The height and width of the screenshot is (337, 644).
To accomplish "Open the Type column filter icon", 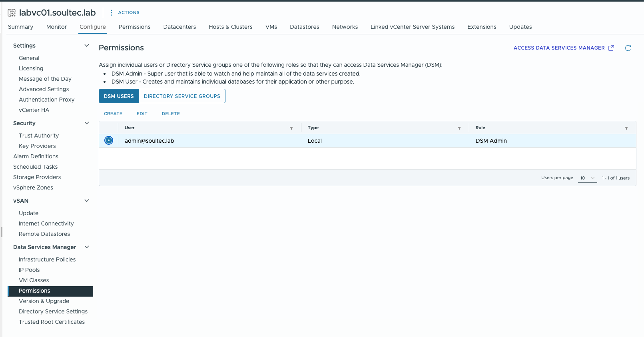I will click(x=459, y=128).
